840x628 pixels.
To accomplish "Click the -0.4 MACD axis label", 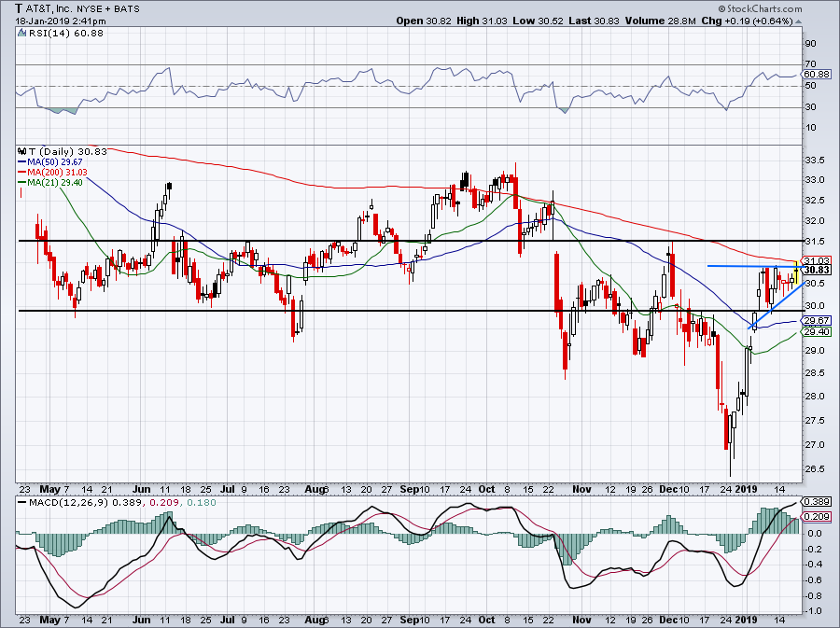I will coord(814,565).
